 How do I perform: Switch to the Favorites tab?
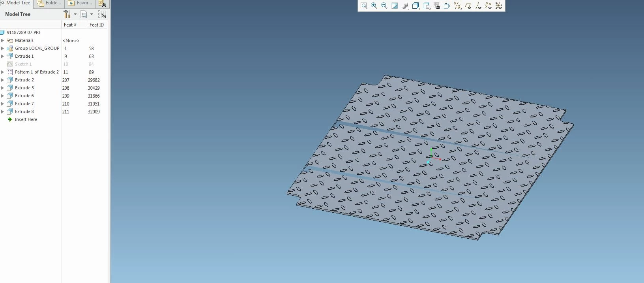tap(80, 3)
